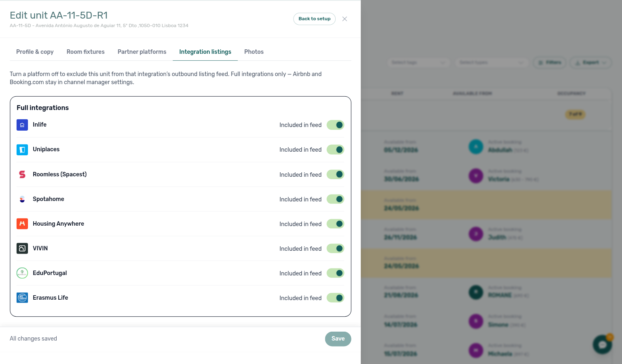Click the All changes saved status text
The image size is (622, 364).
click(33, 339)
